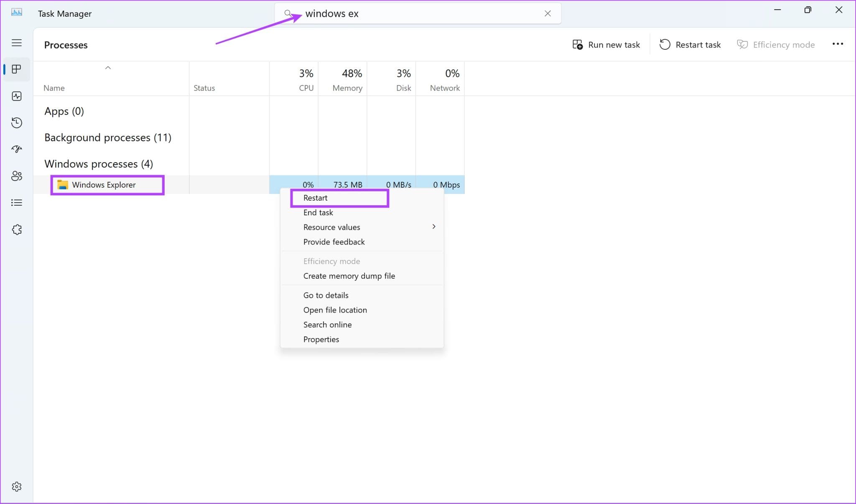Viewport: 856px width, 504px height.
Task: Click Restart task in the toolbar
Action: point(690,44)
